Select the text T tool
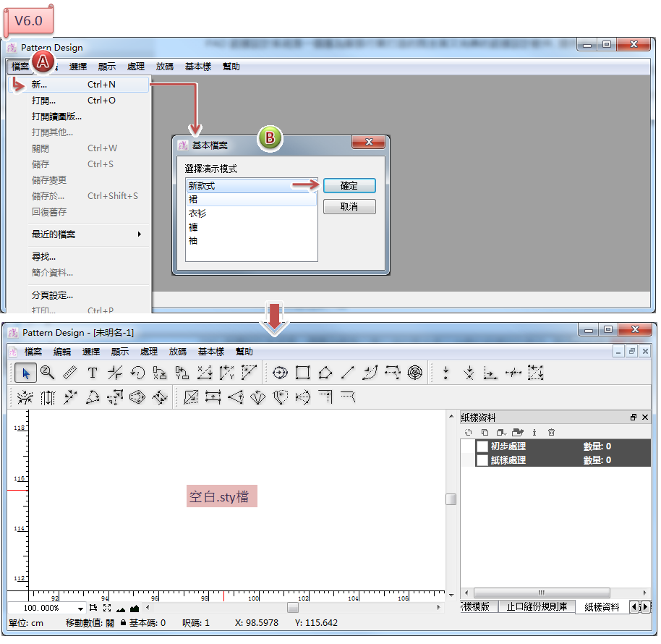This screenshot has width=661, height=644. (93, 373)
